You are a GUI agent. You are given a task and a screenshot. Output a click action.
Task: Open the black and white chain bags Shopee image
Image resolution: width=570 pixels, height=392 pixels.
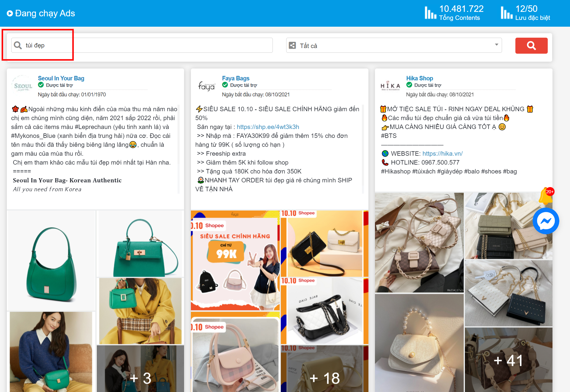(x=324, y=244)
